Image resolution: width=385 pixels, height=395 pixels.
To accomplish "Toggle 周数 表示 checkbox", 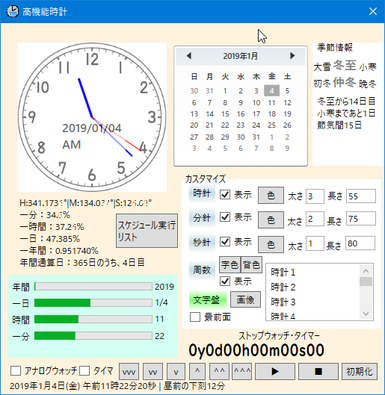I will [x=225, y=281].
